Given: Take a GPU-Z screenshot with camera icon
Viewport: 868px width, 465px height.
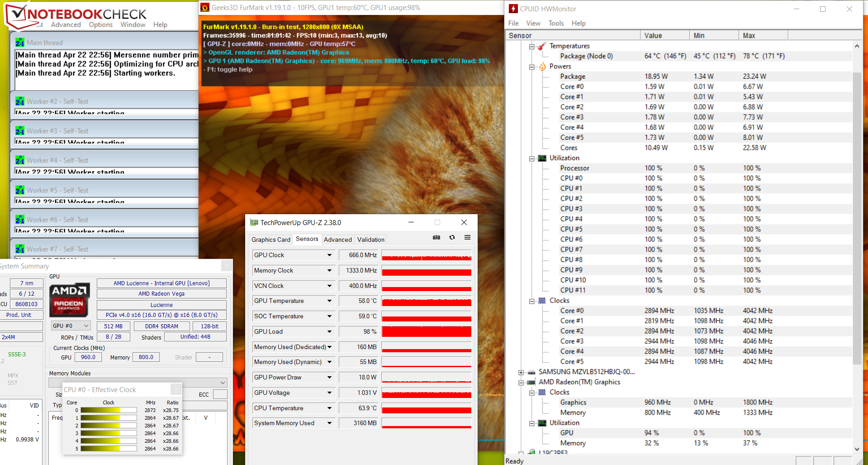Looking at the screenshot, I should pos(436,237).
